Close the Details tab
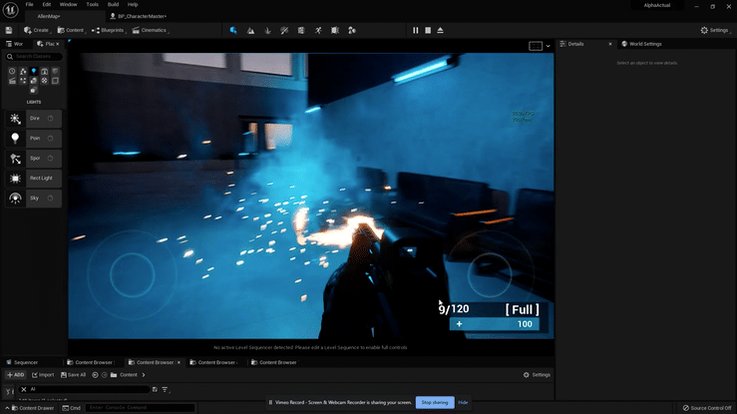The height and width of the screenshot is (414, 737). coord(610,44)
